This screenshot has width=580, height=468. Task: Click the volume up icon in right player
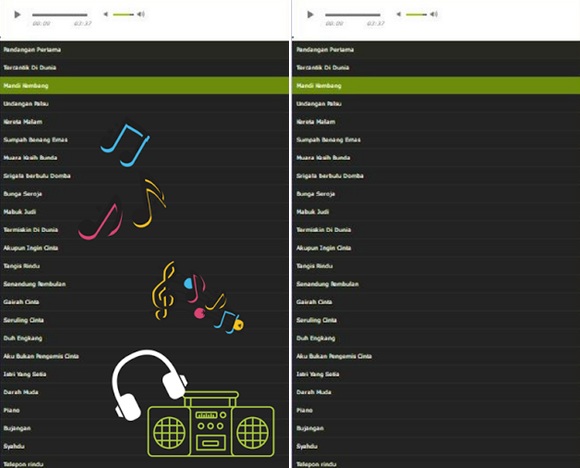tap(434, 14)
